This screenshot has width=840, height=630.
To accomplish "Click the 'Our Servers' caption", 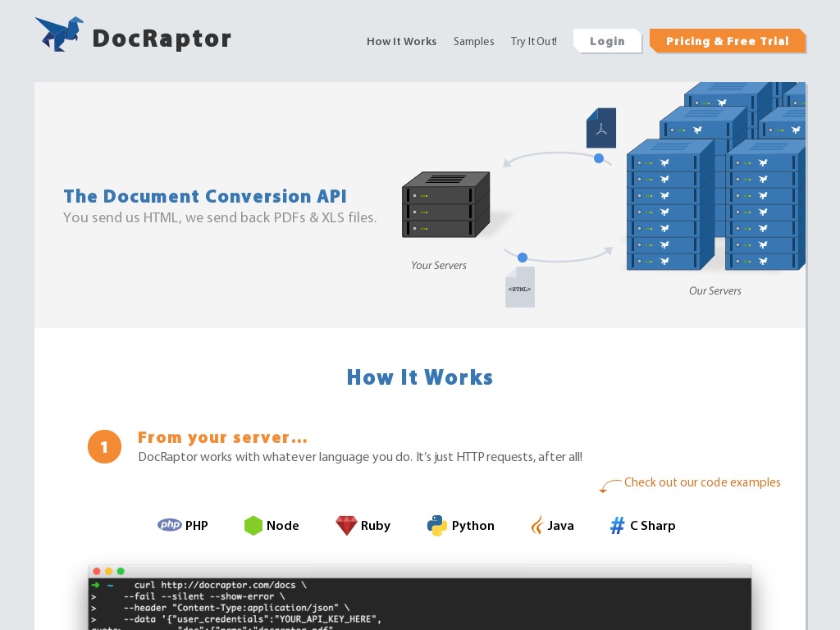I will point(715,291).
